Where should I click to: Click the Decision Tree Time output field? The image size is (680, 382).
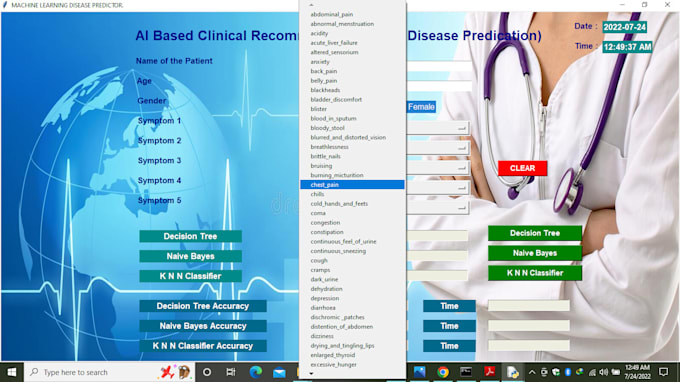click(529, 306)
